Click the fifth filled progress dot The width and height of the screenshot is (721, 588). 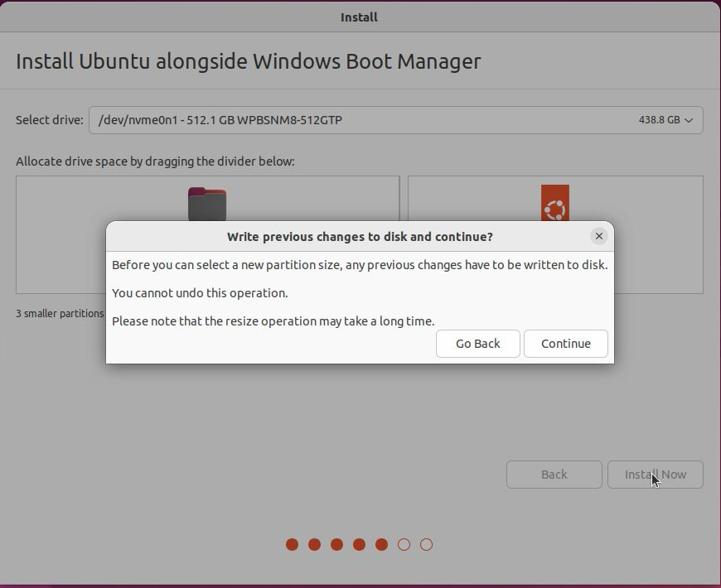pyautogui.click(x=381, y=544)
